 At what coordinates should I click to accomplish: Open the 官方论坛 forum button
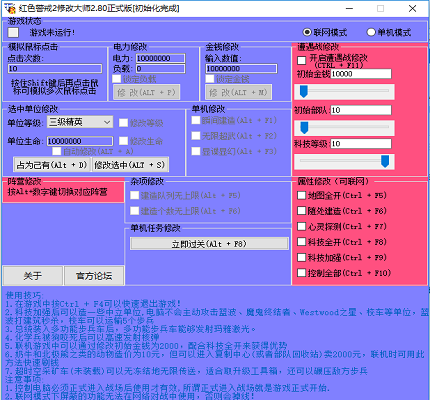94,276
